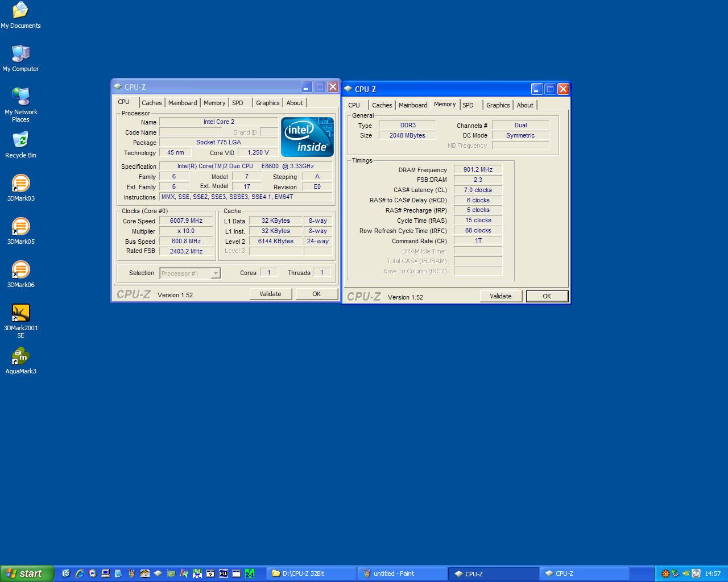Click the Show Desktop quick launch icon
The width and height of the screenshot is (728, 582).
coord(67,573)
